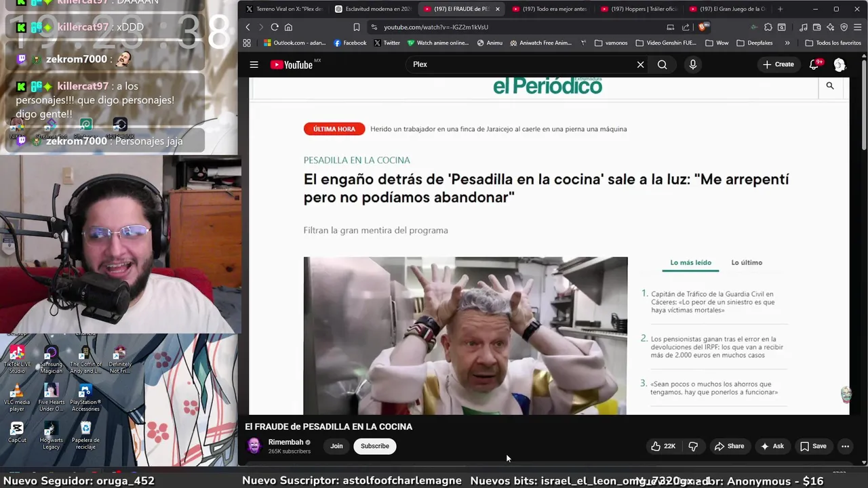Expand the Video Genshin bookmarks folder
Viewport: 868px width, 488px height.
(x=666, y=43)
